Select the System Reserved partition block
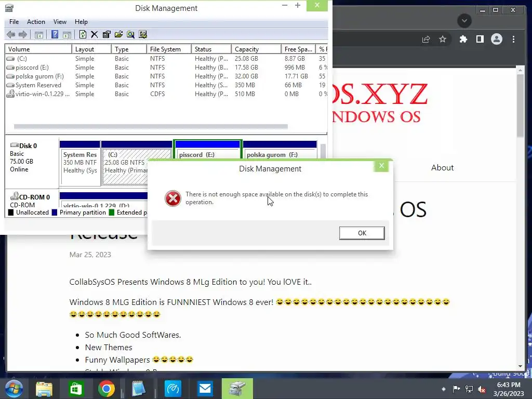The image size is (532, 399). tap(79, 163)
